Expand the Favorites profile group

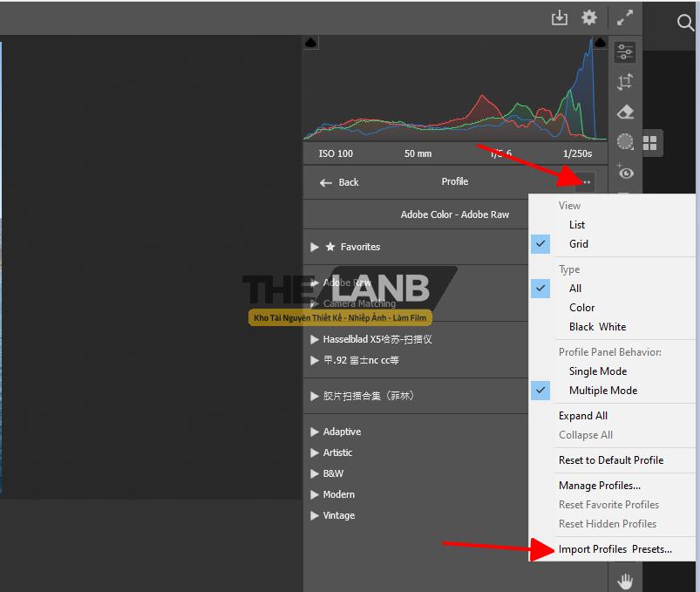point(315,247)
